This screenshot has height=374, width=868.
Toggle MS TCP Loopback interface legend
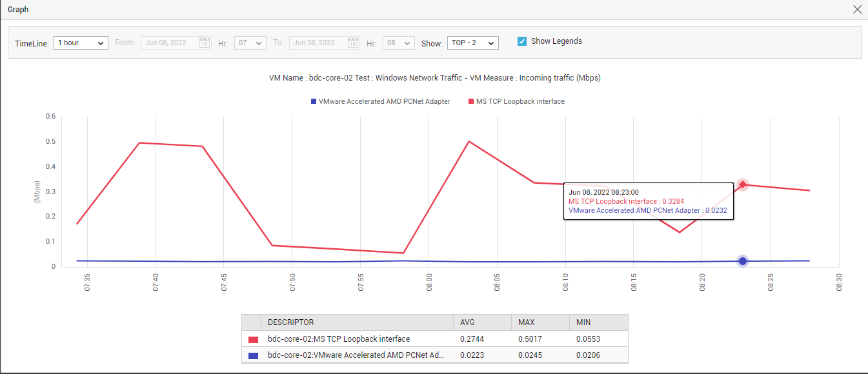click(516, 101)
